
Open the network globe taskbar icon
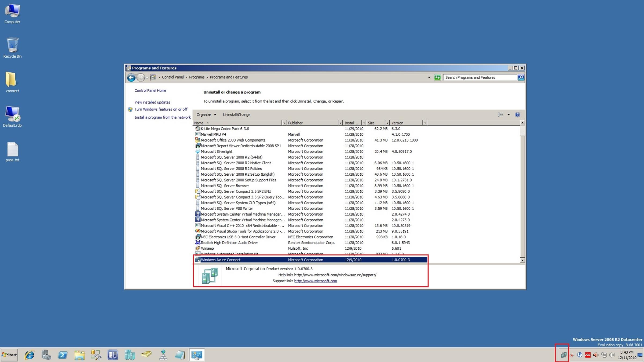click(163, 355)
